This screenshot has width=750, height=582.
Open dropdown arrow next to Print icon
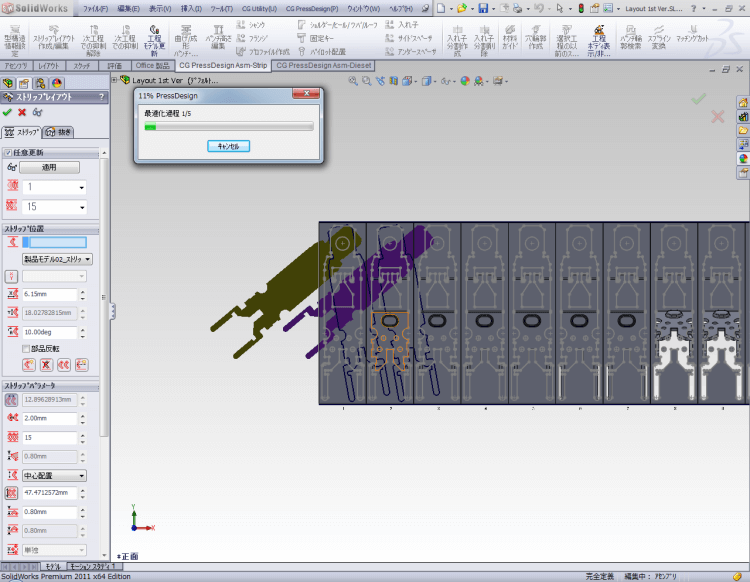tap(528, 9)
